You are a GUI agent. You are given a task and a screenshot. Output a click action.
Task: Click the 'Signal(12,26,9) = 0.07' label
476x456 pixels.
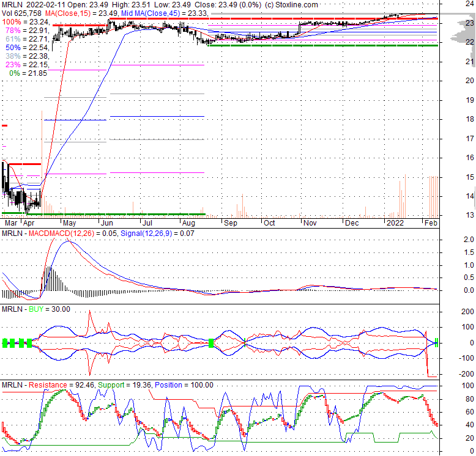pyautogui.click(x=157, y=233)
